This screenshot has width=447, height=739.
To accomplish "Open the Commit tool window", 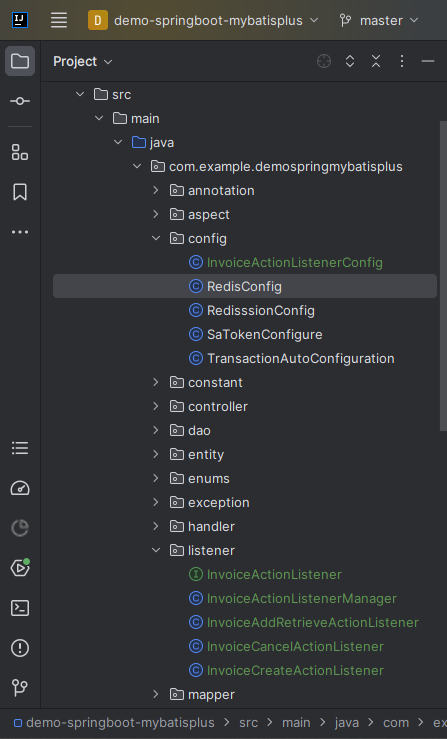I will click(x=20, y=101).
